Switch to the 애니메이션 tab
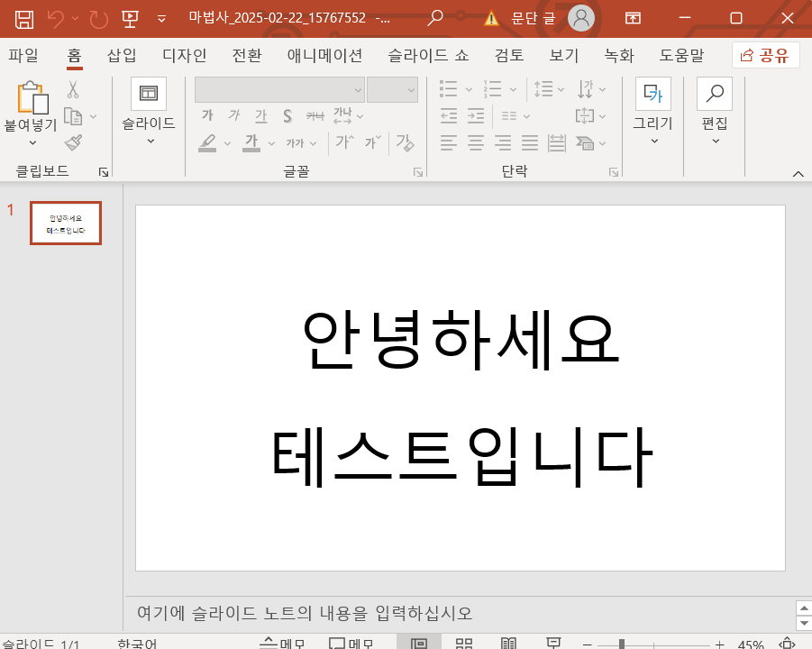Viewport: 812px width, 649px height. 324,55
